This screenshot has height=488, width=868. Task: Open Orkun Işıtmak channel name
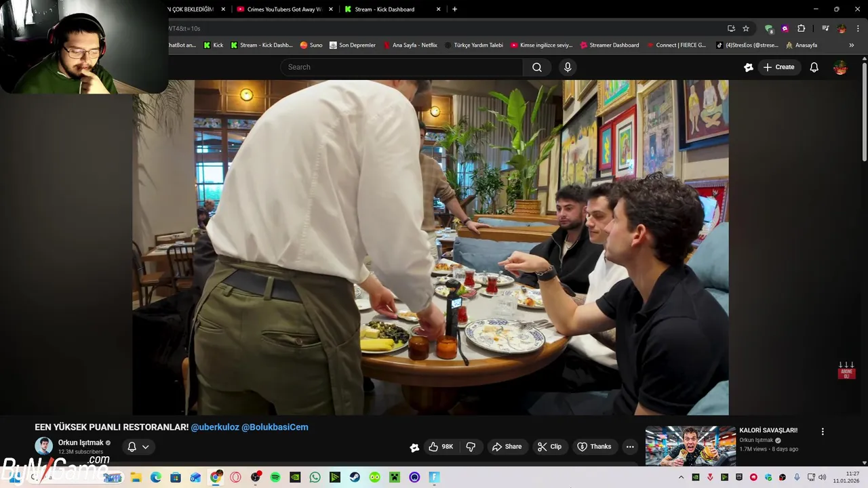pyautogui.click(x=81, y=443)
